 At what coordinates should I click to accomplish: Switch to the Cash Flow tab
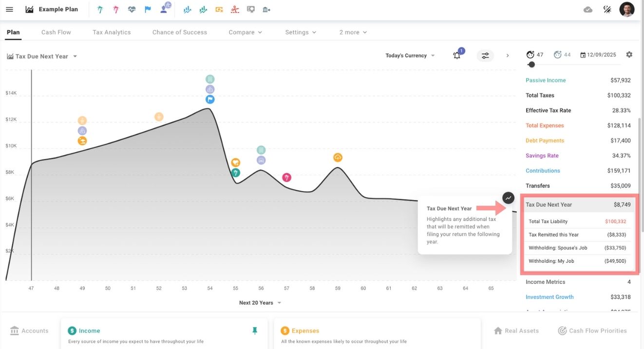(x=56, y=32)
